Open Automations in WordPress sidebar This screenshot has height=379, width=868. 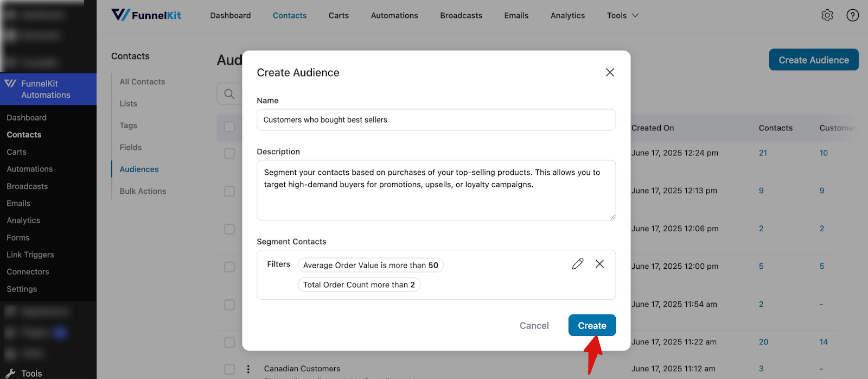click(x=30, y=169)
